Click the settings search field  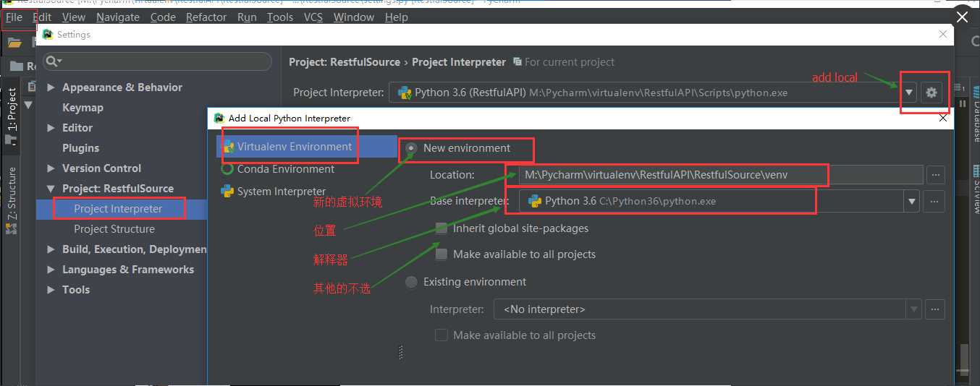pos(158,61)
